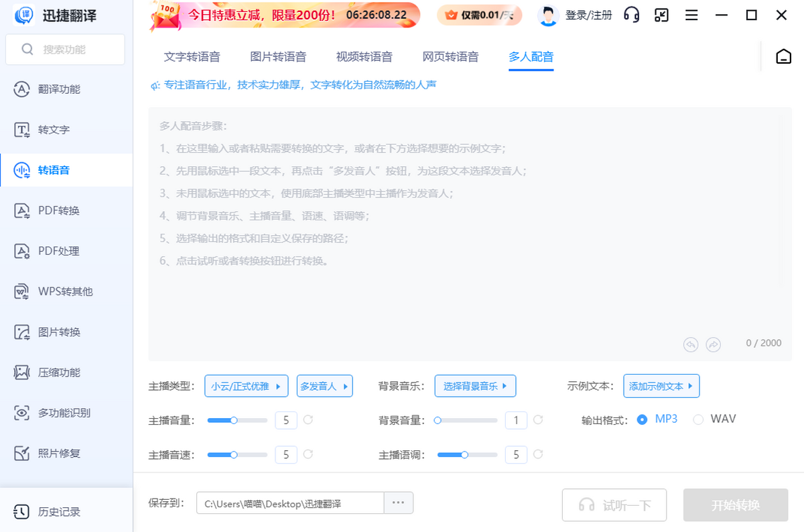Click the PDF处理 sidebar icon

pos(22,251)
